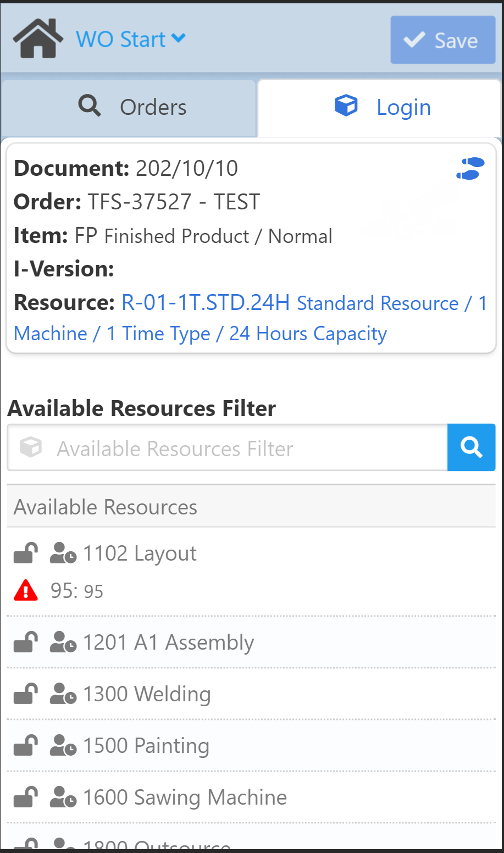504x853 pixels.
Task: Switch to the Orders tab
Action: pos(129,107)
